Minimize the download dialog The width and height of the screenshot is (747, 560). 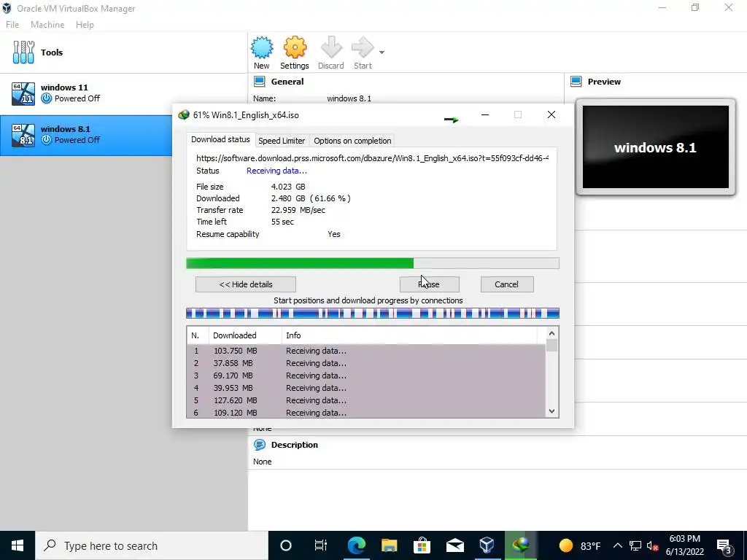coord(485,114)
